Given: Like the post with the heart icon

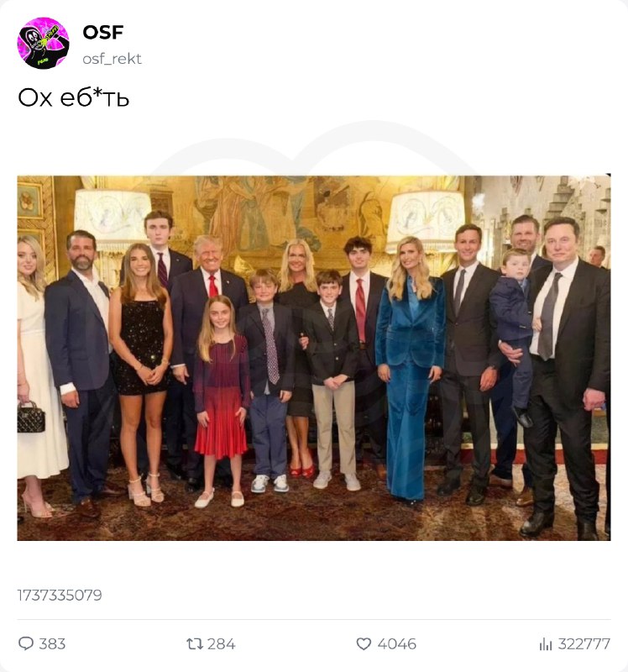Looking at the screenshot, I should tap(364, 643).
